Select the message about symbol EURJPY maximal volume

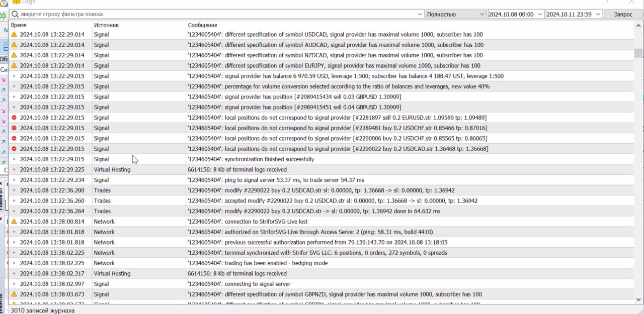(334, 66)
